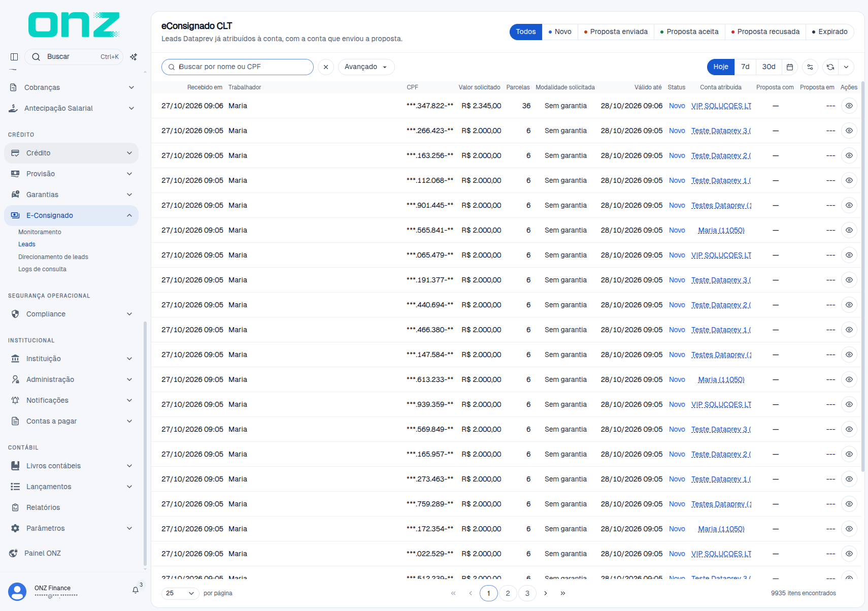View details of CPF ***.347.822-** lead
This screenshot has height=611, width=868.
click(849, 106)
